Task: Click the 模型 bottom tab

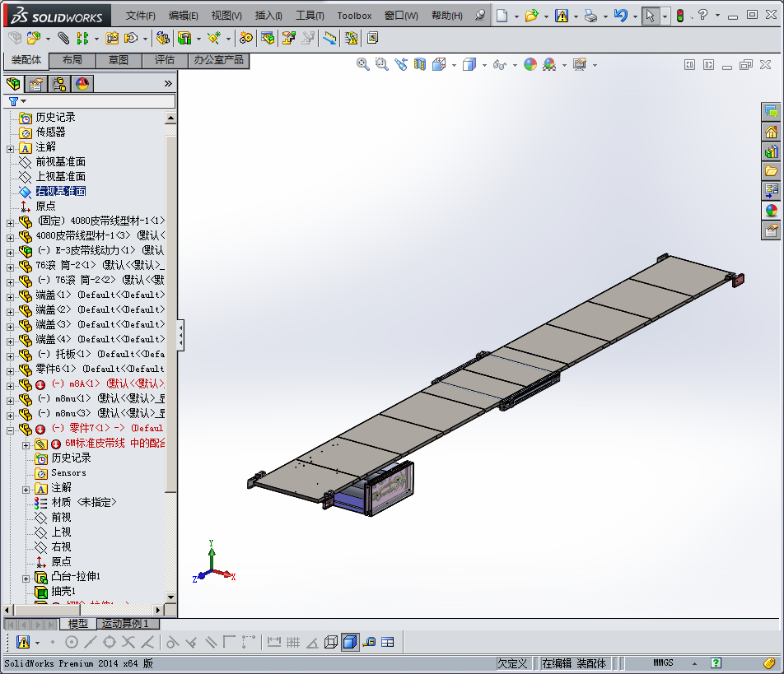Action: pyautogui.click(x=77, y=624)
